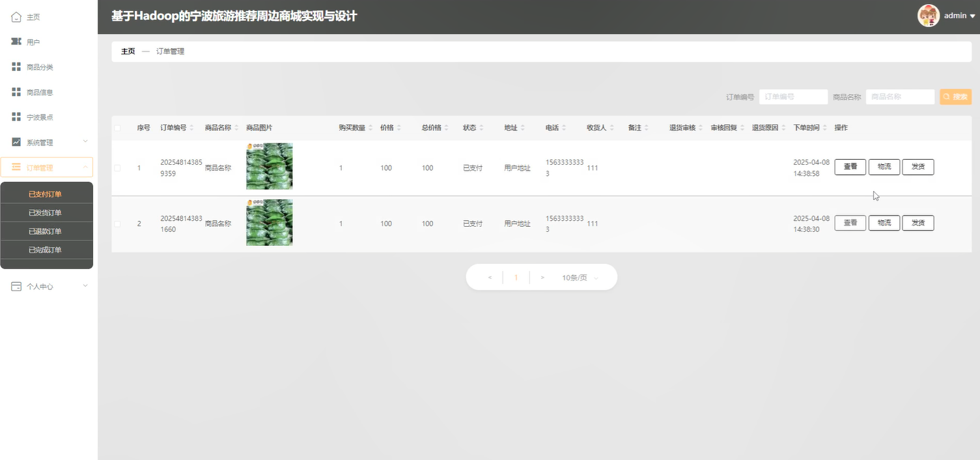The image size is (980, 460).
Task: Open the 10条/页 page size dropdown
Action: (580, 278)
